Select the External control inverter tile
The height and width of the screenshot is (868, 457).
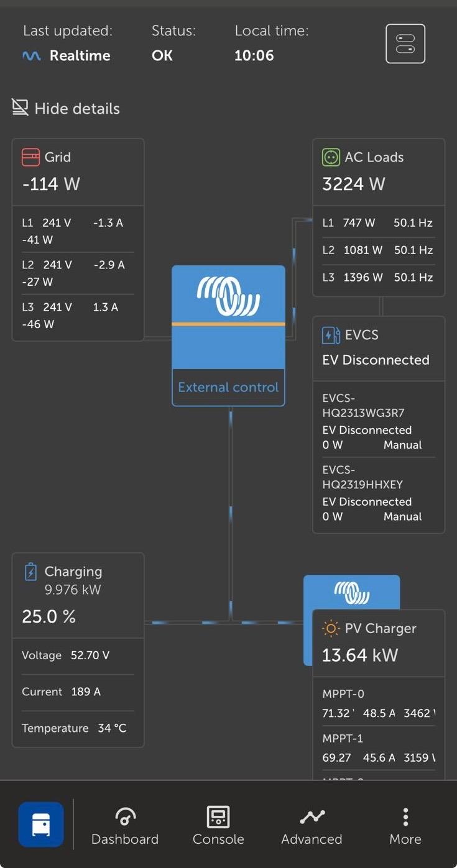[228, 336]
